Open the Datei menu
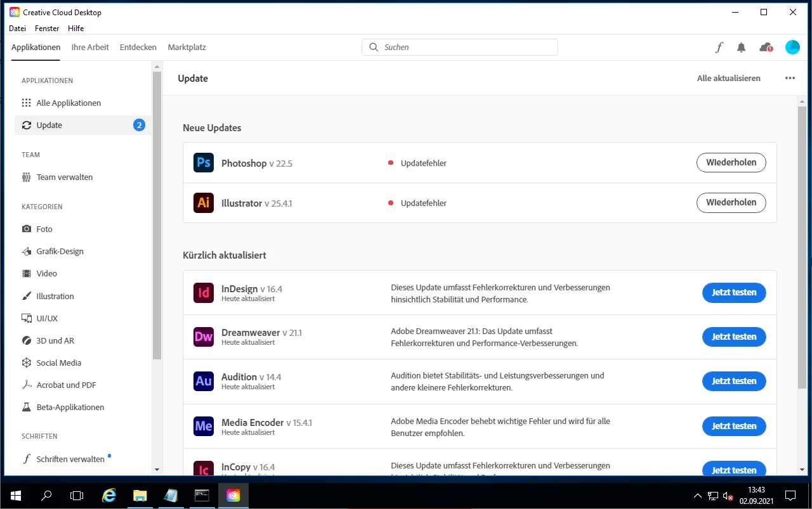 [x=18, y=29]
